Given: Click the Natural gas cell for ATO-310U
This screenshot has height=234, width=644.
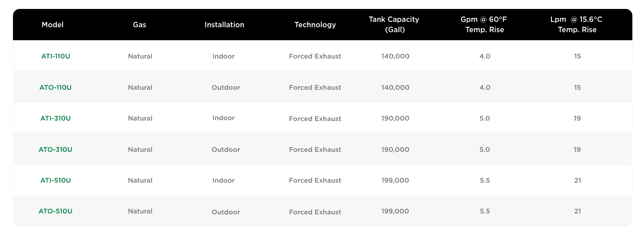Looking at the screenshot, I should point(140,150).
